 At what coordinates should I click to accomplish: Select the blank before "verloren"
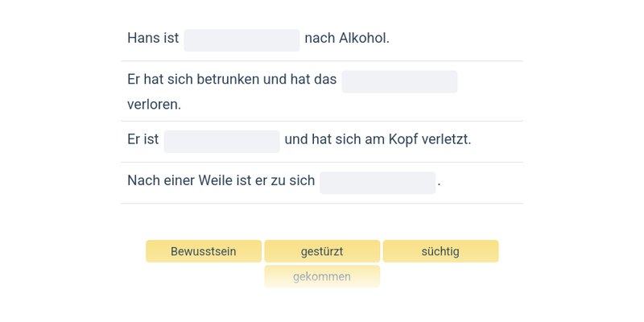399,81
